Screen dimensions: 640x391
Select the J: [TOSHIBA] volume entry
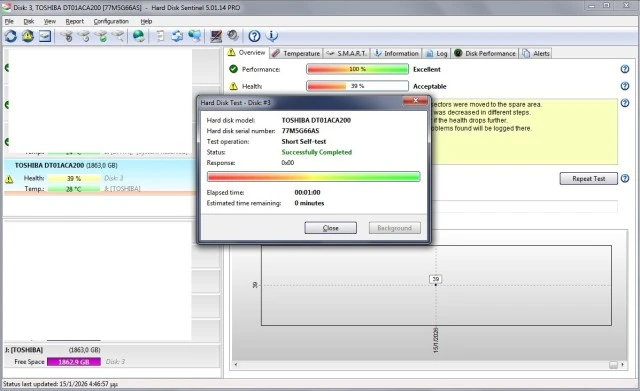click(111, 355)
